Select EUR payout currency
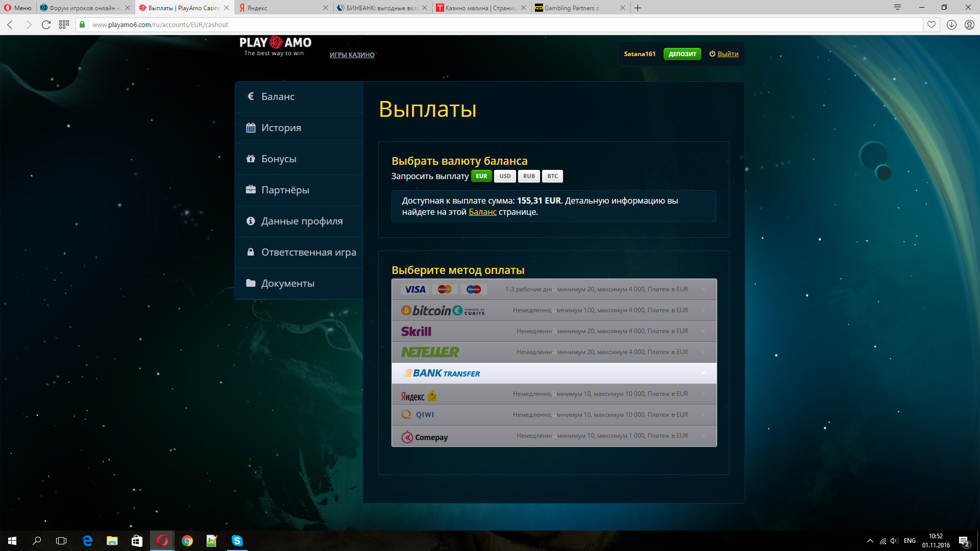Image resolution: width=980 pixels, height=551 pixels. pyautogui.click(x=481, y=176)
